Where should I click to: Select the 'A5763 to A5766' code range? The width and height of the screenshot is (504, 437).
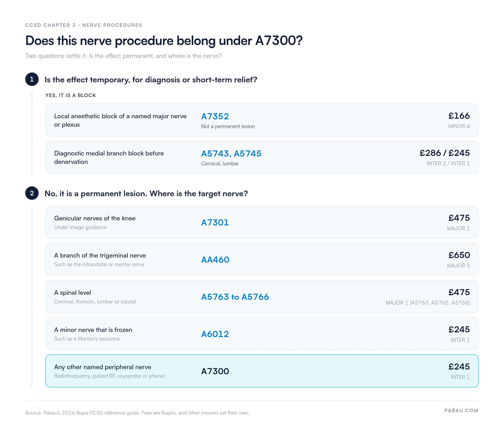pyautogui.click(x=235, y=297)
